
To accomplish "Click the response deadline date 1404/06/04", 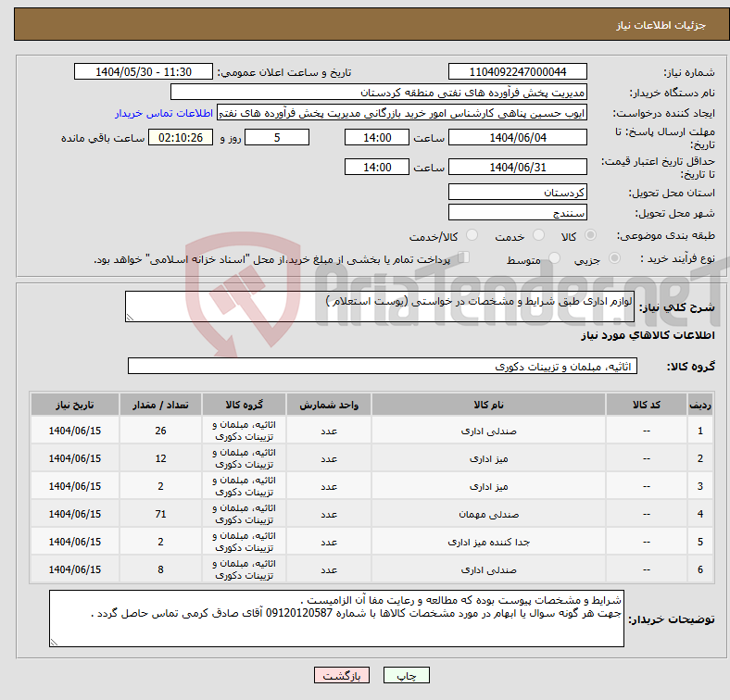I will (517, 137).
